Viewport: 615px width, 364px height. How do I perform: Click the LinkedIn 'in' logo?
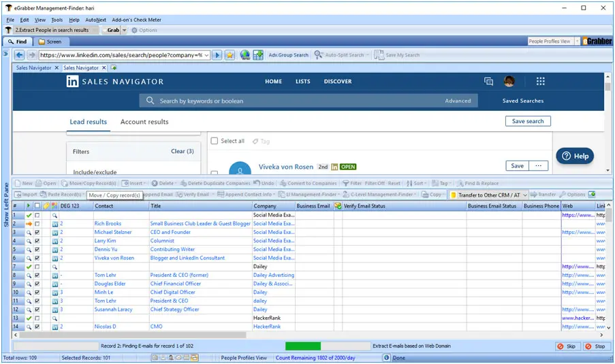(72, 82)
